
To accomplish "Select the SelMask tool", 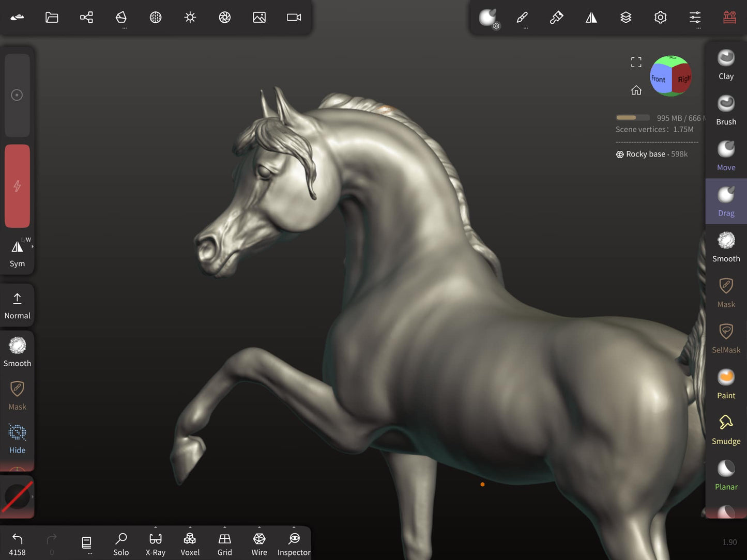I will coord(726,338).
